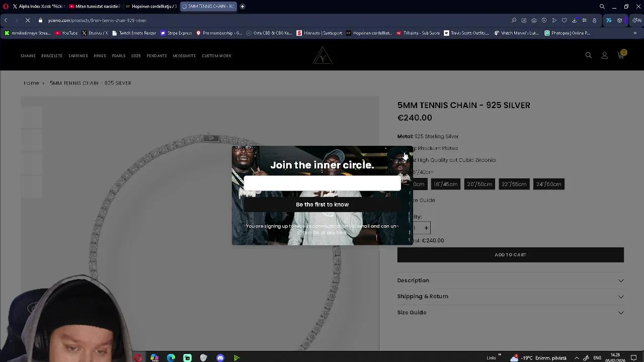Open the CHAINS menu item
Screen dimensions: 644x362
coord(28,56)
